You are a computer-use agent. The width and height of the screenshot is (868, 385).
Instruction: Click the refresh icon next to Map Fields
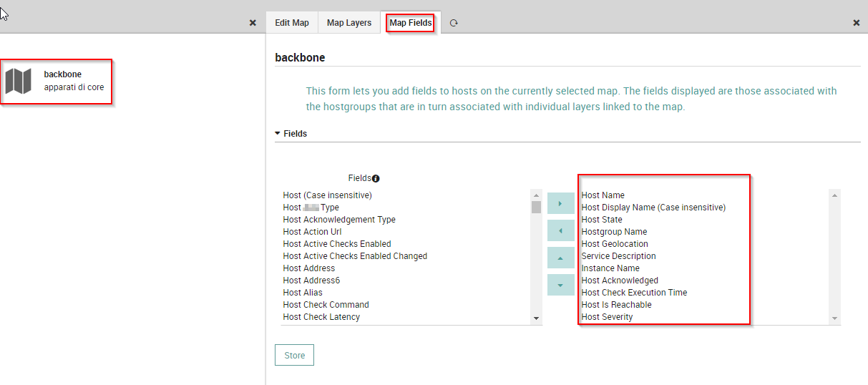[x=454, y=23]
